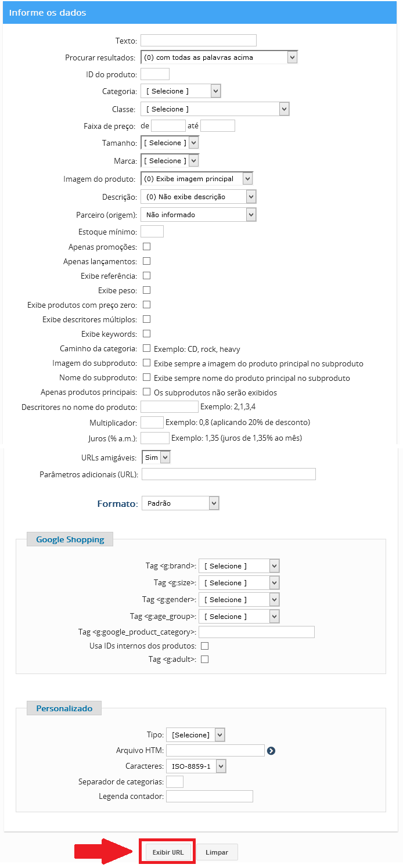The height and width of the screenshot is (868, 403).
Task: Select a value for Tag g:brand
Action: [x=239, y=566]
